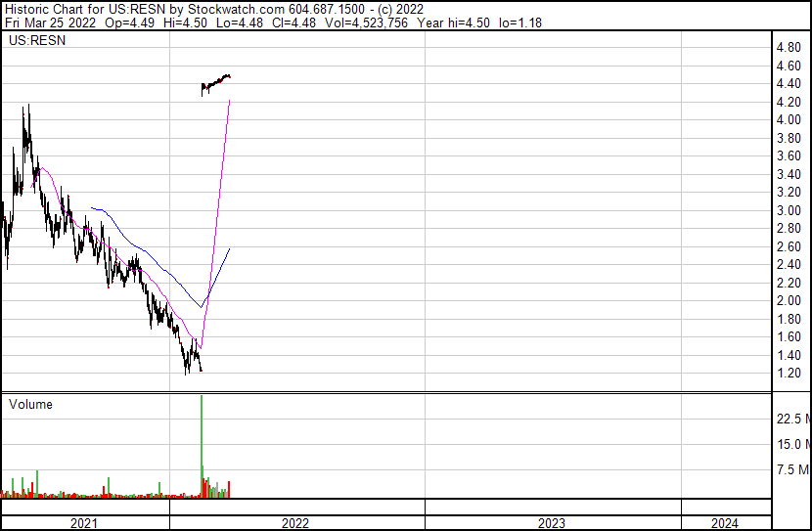Click the 1.20 price axis label
The height and width of the screenshot is (531, 812).
[789, 374]
